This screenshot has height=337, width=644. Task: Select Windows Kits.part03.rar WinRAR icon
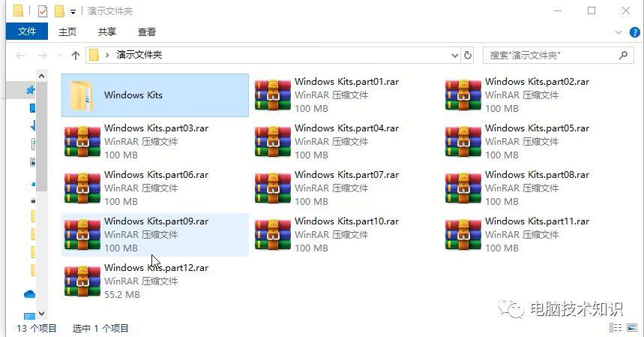82,142
